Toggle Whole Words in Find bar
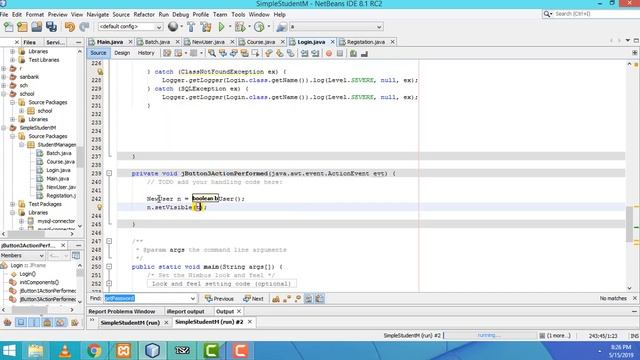640x360 pixels. pos(287,299)
